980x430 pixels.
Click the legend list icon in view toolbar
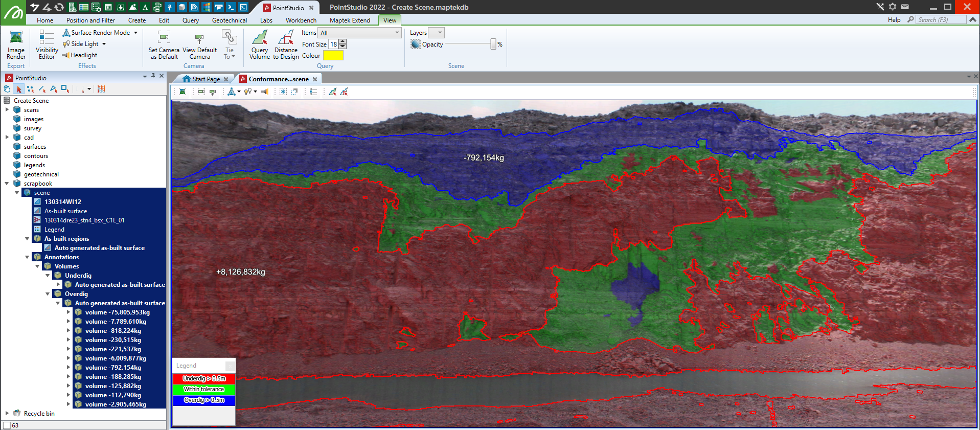[313, 92]
